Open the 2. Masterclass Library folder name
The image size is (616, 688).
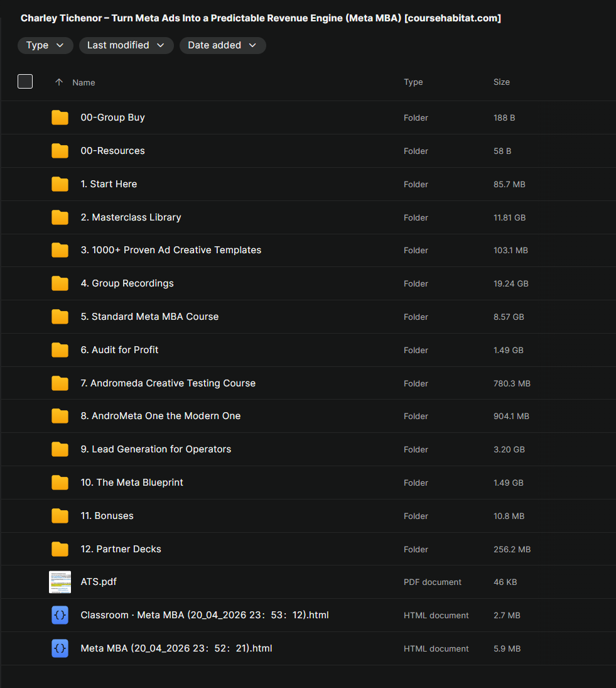click(131, 217)
